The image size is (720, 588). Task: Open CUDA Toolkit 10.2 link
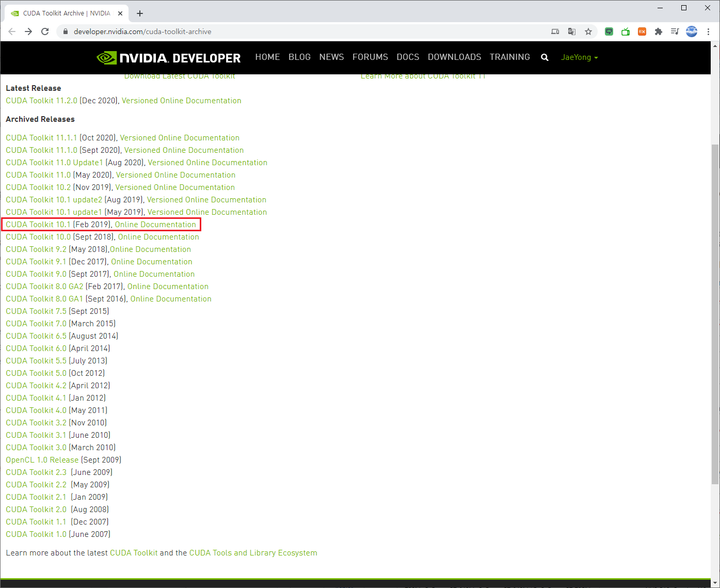(38, 187)
